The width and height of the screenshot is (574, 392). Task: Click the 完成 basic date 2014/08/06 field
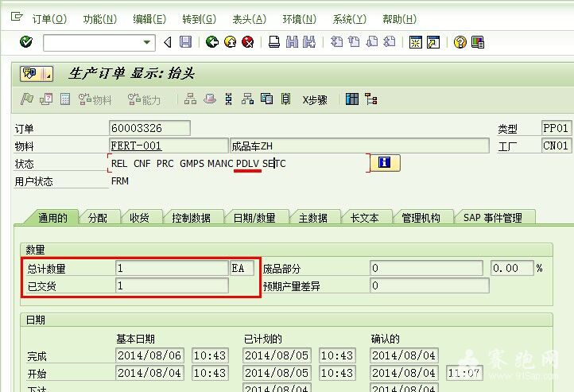(149, 355)
